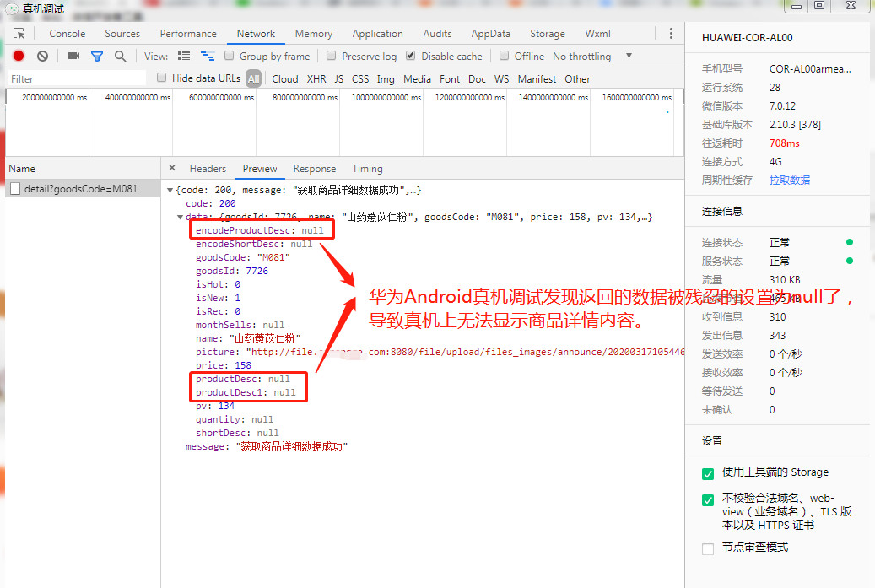Open the AppData tab

pyautogui.click(x=490, y=34)
